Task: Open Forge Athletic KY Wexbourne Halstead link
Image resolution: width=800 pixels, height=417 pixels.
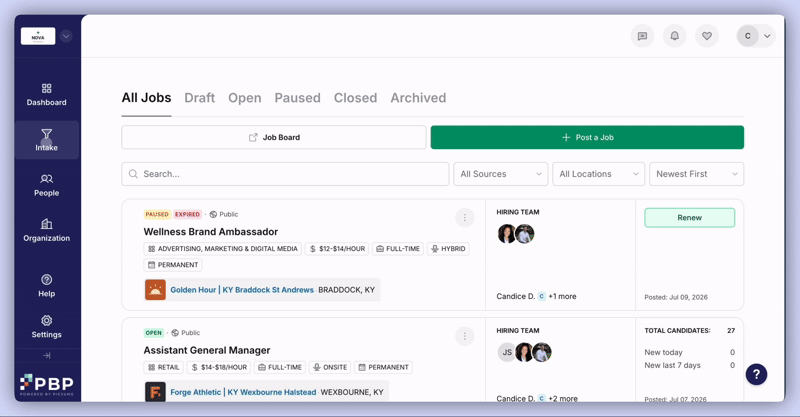Action: (243, 392)
